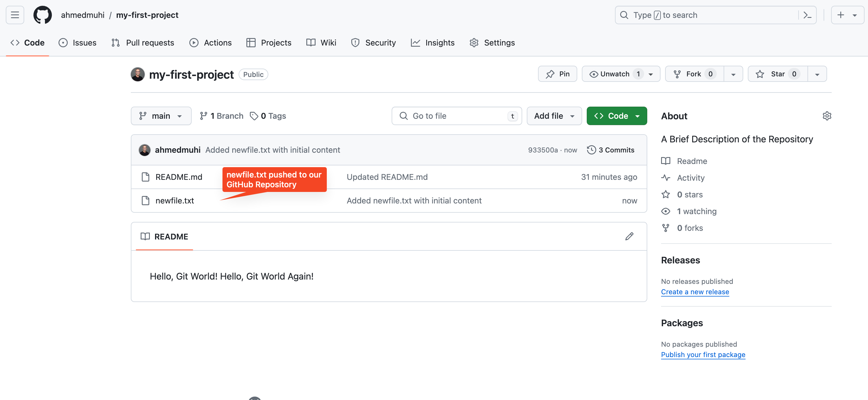Open the Packages heading link
The height and width of the screenshot is (400, 868).
coord(682,323)
